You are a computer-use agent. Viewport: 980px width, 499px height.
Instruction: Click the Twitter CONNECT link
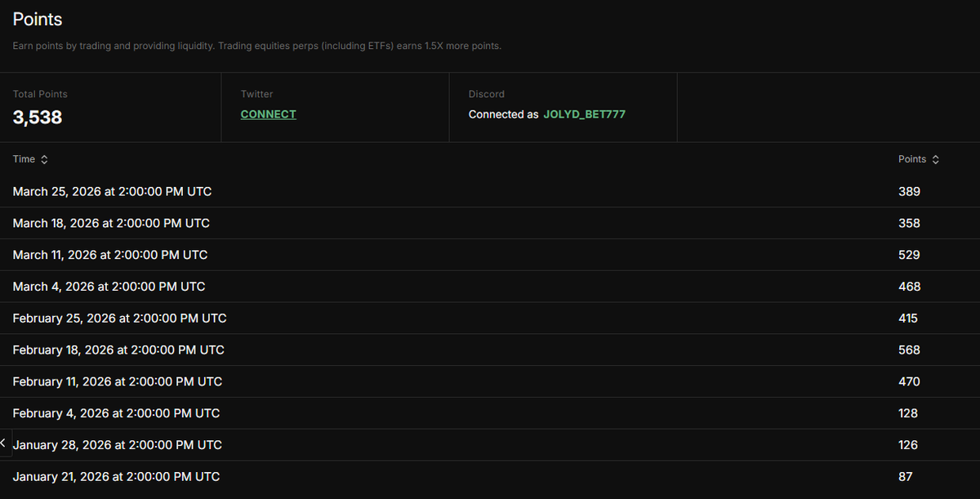(x=269, y=114)
